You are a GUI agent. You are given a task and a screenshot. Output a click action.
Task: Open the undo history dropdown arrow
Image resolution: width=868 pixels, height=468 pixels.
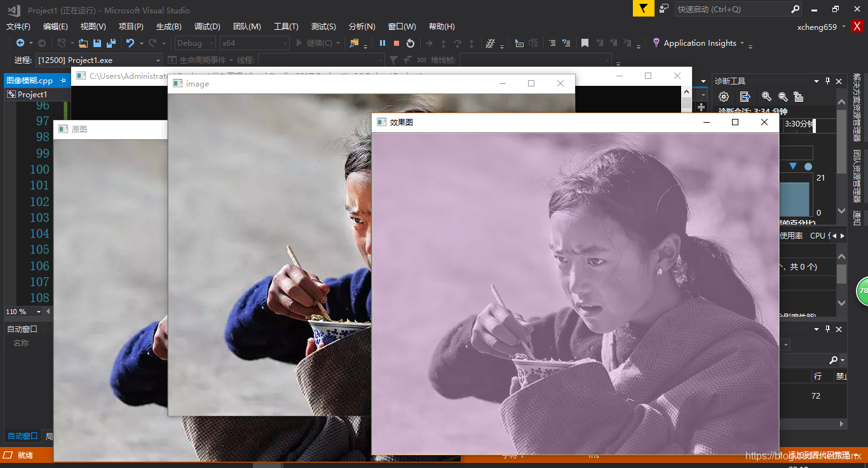(x=141, y=43)
